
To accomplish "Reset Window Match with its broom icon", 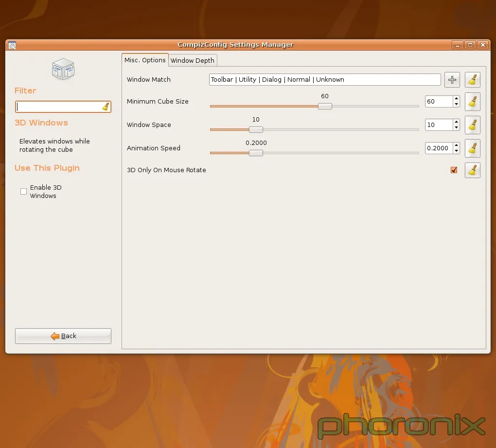I will click(x=472, y=80).
